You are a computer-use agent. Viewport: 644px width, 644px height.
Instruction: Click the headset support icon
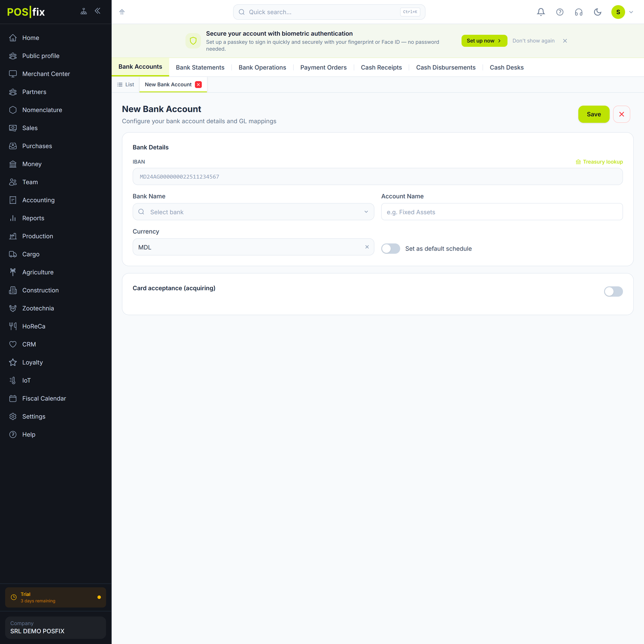tap(579, 12)
